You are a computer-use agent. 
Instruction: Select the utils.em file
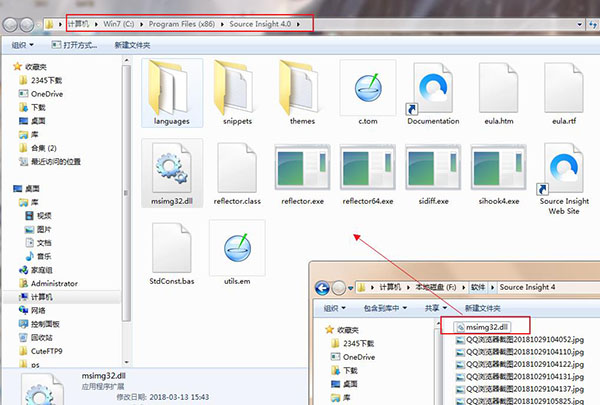click(x=237, y=253)
